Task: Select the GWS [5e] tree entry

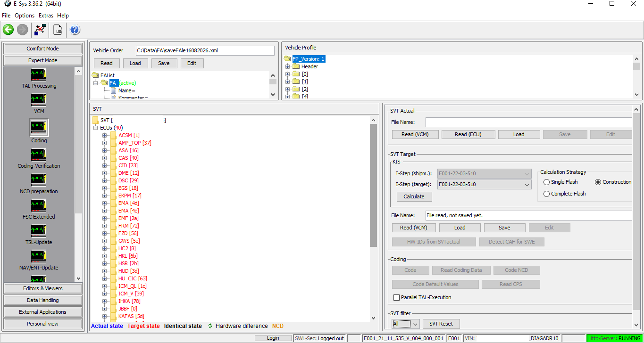Action: pos(129,241)
